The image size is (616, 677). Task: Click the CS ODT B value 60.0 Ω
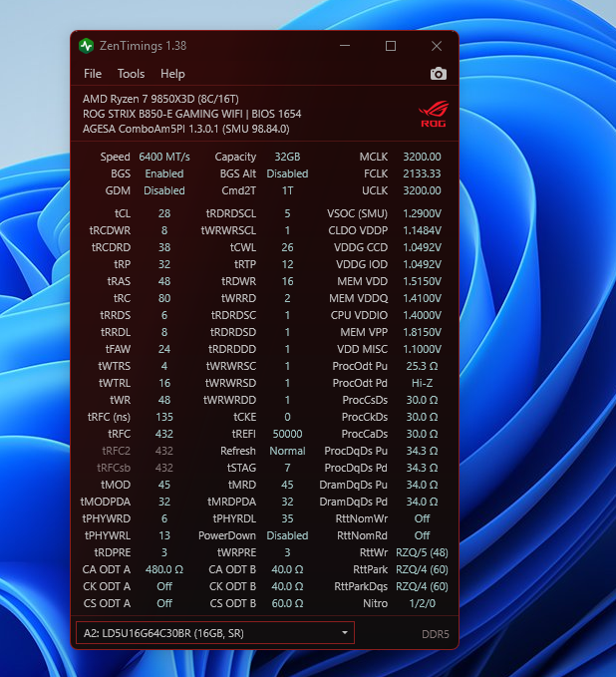pos(287,603)
